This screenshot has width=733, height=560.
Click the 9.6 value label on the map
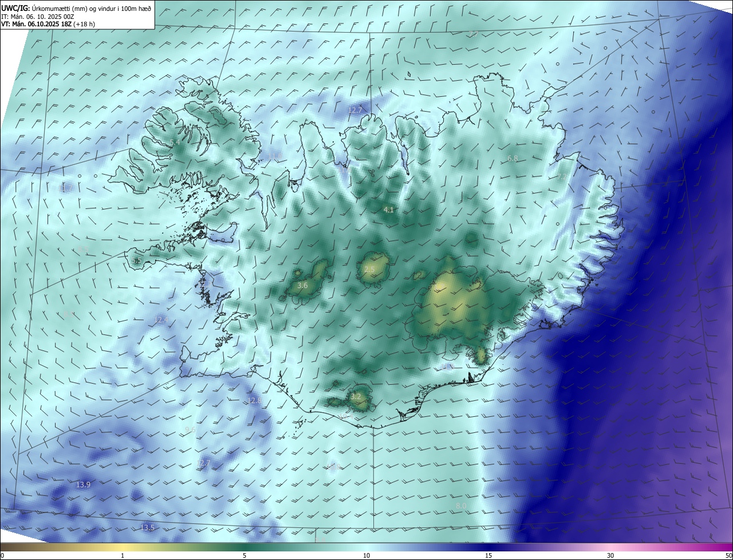pyautogui.click(x=190, y=430)
